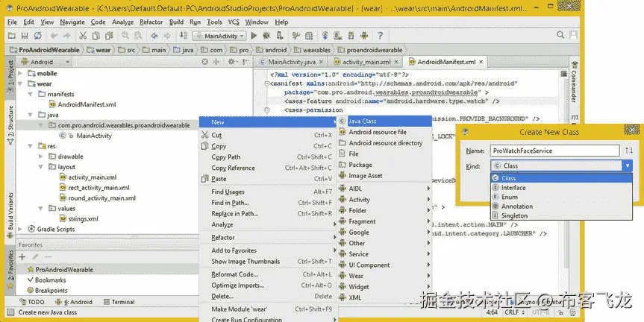Click the Attach debugger icon
This screenshot has height=322, width=644.
[x=280, y=36]
